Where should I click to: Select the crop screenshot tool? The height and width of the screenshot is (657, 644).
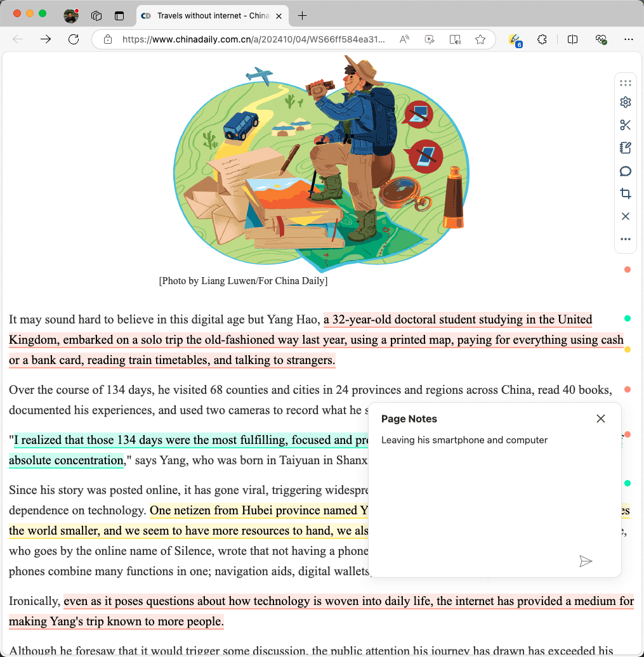click(626, 194)
